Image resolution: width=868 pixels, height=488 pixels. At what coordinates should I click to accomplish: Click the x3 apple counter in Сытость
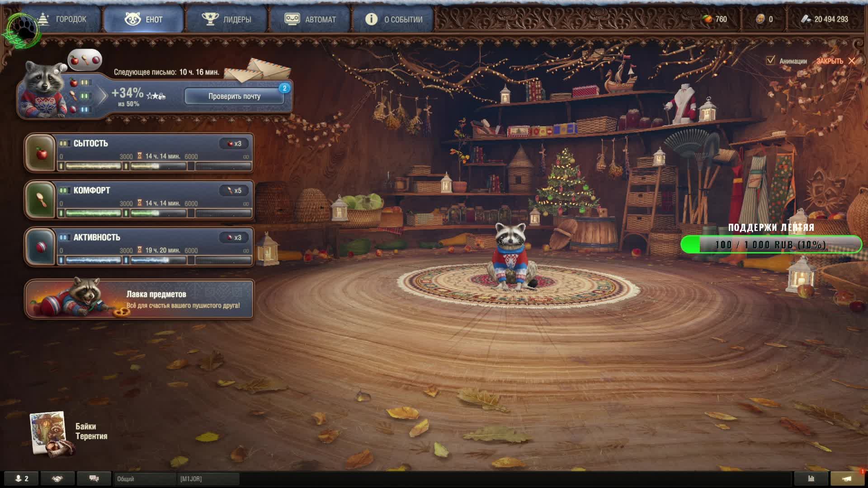[234, 144]
